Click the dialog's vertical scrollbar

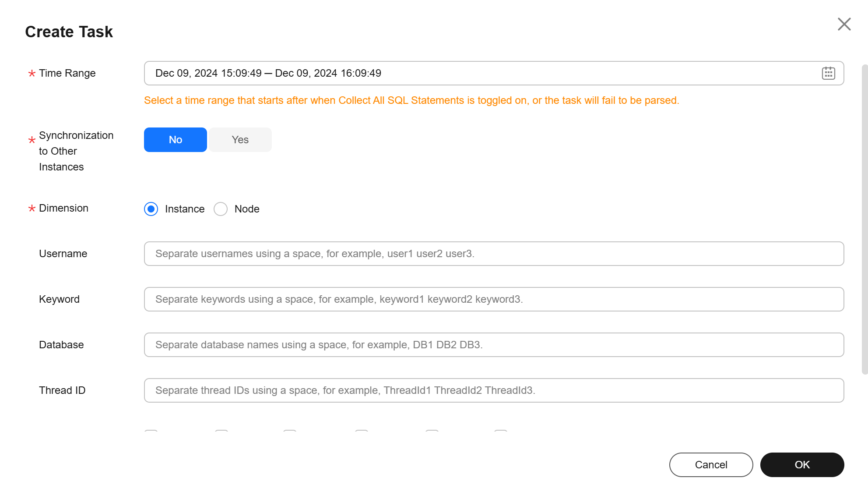click(864, 219)
